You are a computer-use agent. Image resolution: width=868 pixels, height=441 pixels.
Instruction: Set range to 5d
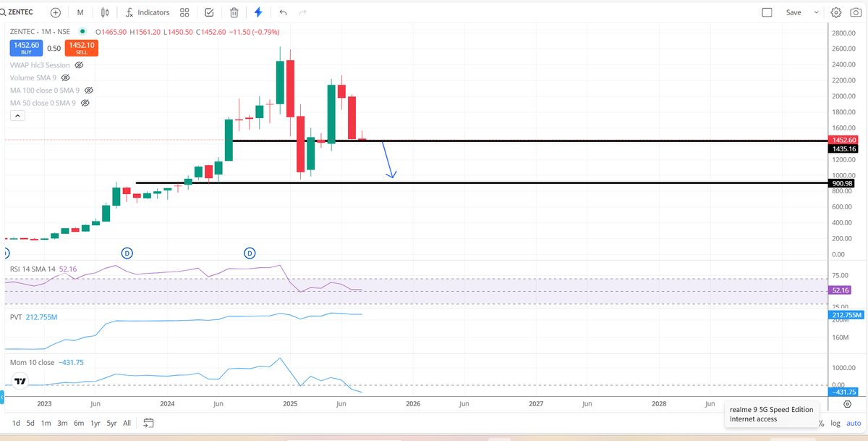[x=30, y=423]
